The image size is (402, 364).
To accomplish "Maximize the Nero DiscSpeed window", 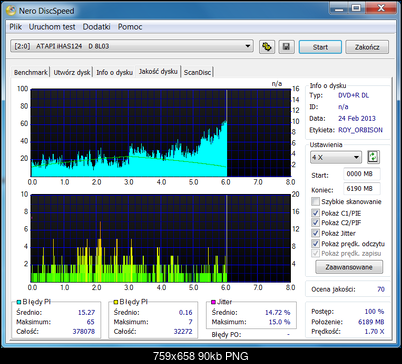I will (x=356, y=8).
